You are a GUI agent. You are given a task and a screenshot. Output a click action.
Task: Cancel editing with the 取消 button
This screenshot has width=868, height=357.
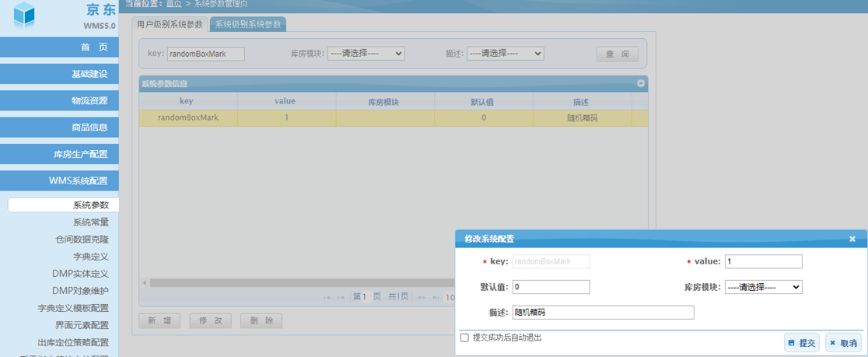843,343
